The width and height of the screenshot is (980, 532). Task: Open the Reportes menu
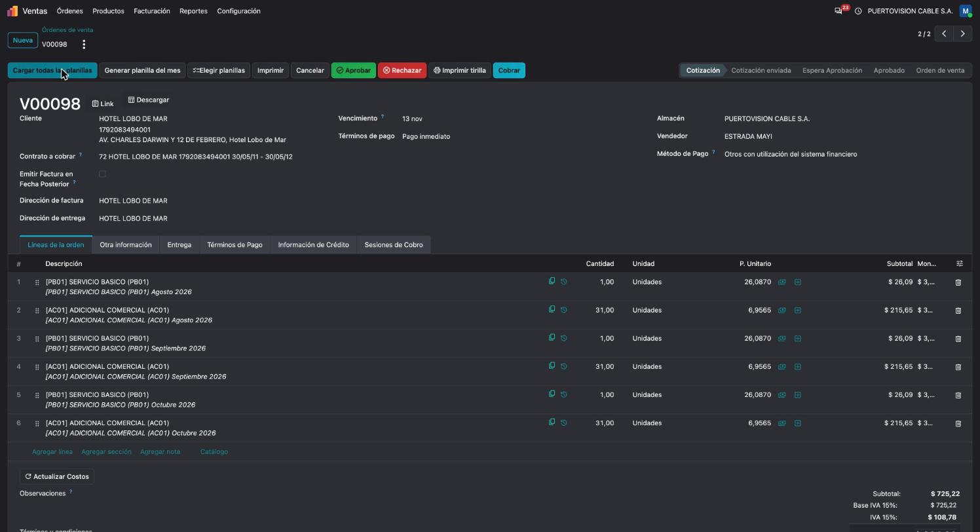[x=193, y=11]
